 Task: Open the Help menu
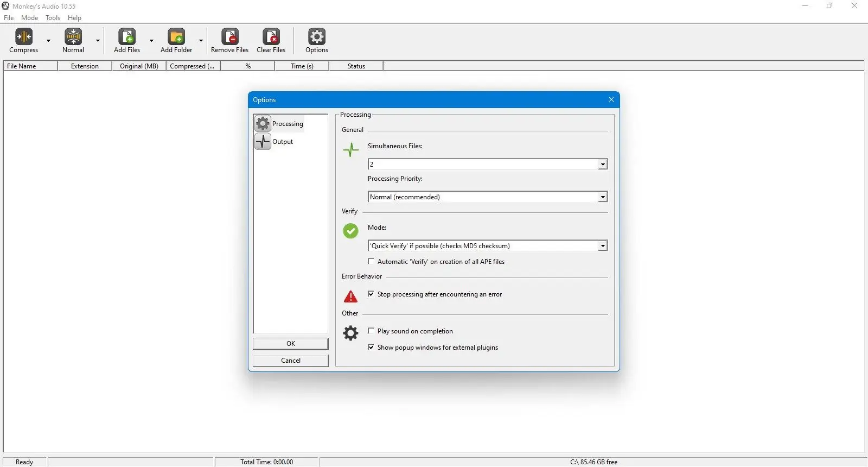click(75, 18)
